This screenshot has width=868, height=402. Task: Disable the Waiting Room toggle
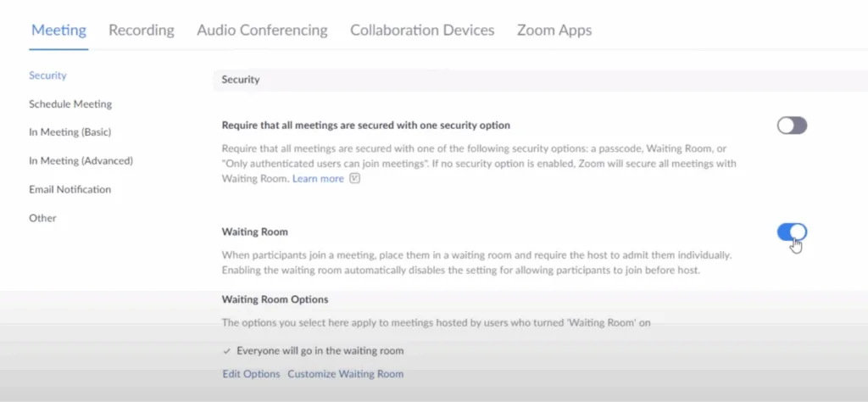tap(792, 232)
